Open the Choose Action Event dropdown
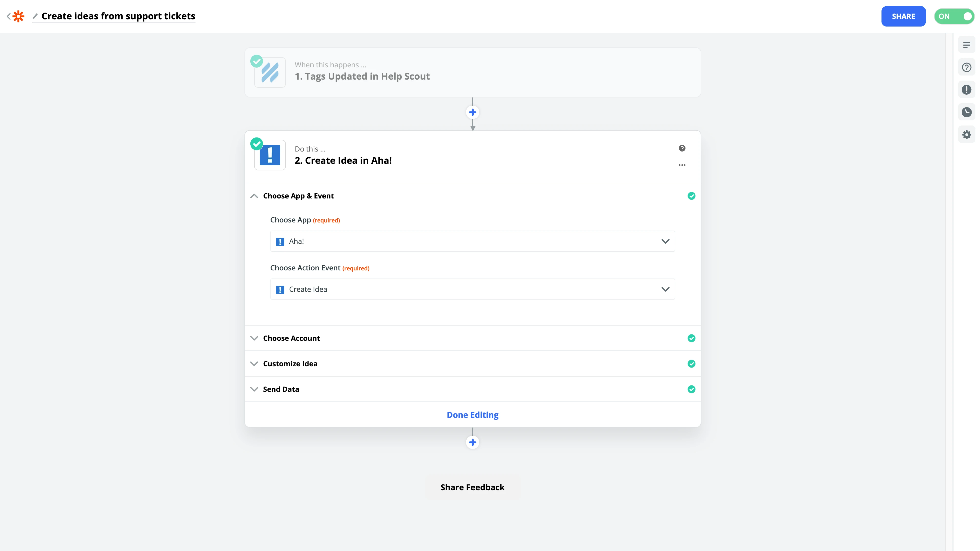 [x=472, y=289]
